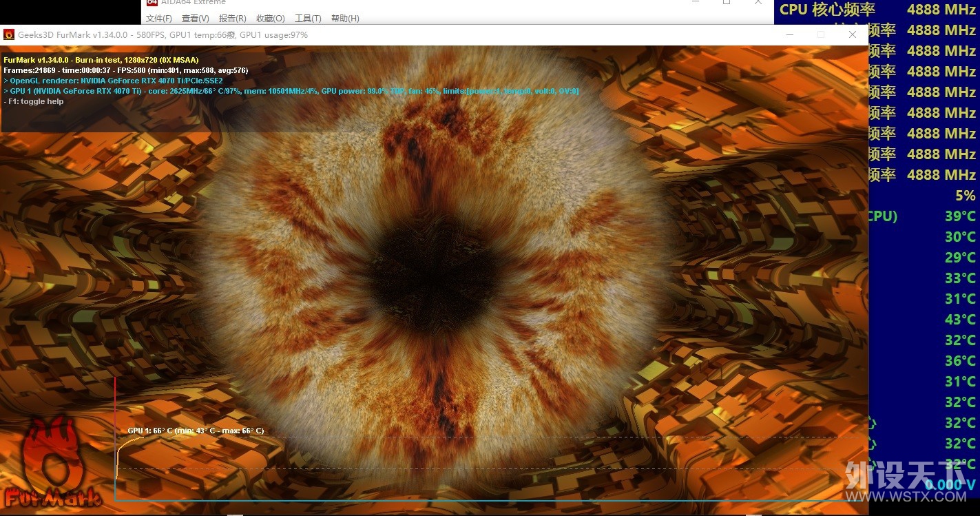Click the FurMark flame icon in title bar
Screen dimensions: 980x516
point(9,34)
